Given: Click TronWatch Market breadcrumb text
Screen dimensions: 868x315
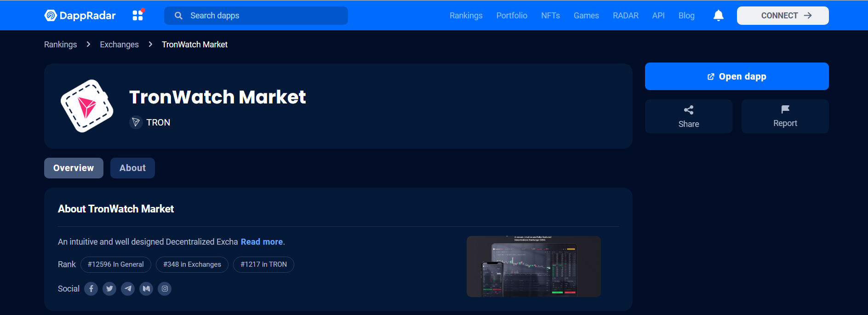Looking at the screenshot, I should (194, 45).
